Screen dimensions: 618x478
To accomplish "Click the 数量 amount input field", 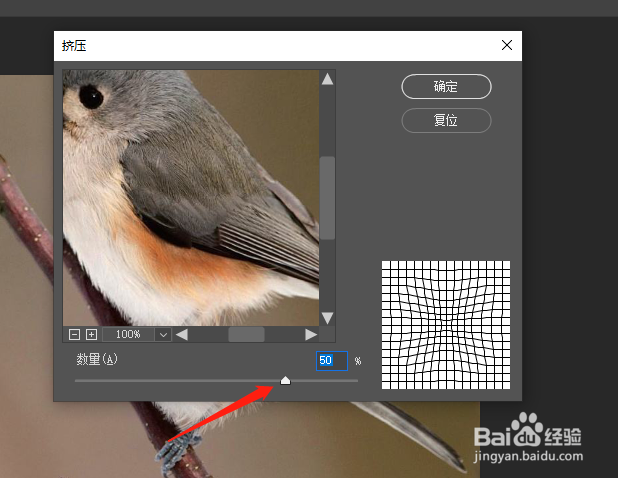I will pyautogui.click(x=332, y=361).
